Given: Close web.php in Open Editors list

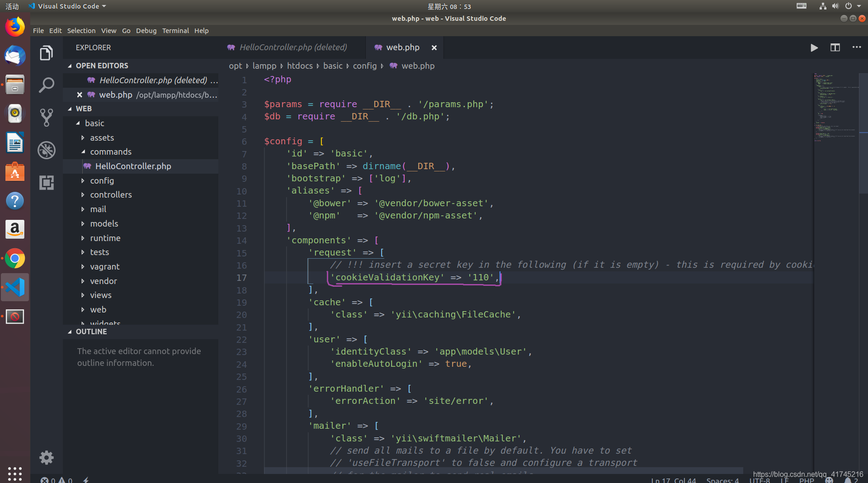Looking at the screenshot, I should [x=80, y=95].
